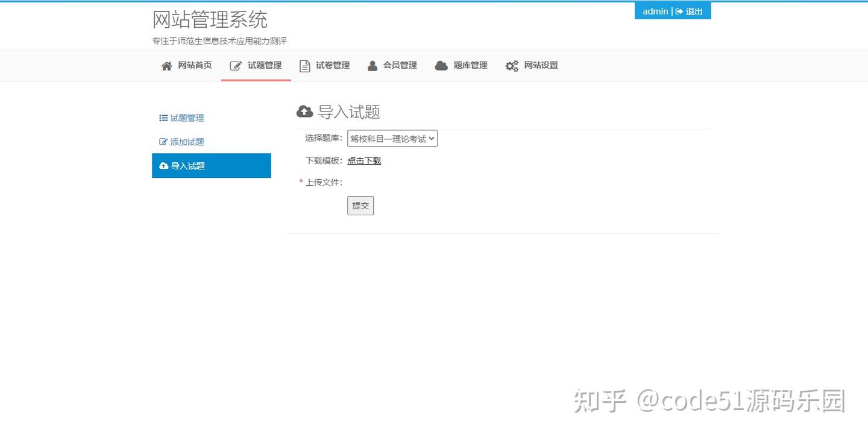Viewport: 868px width, 436px height.
Task: Click the 点击下载 template download link
Action: pyautogui.click(x=363, y=160)
